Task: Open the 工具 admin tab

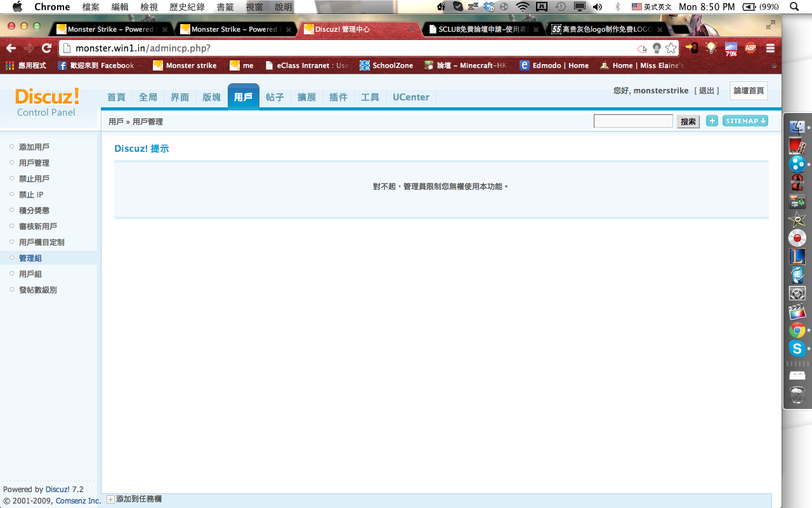Action: click(370, 97)
